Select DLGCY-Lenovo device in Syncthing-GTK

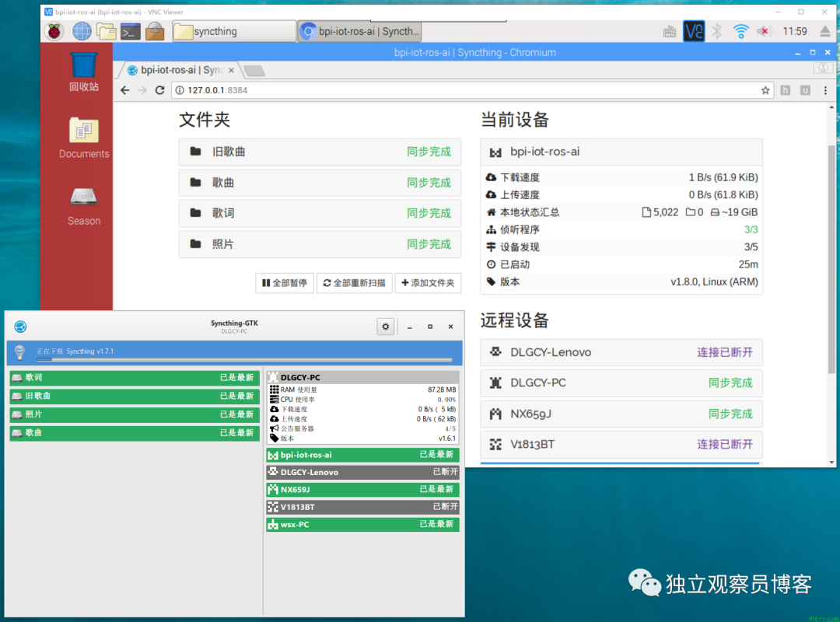(x=362, y=472)
